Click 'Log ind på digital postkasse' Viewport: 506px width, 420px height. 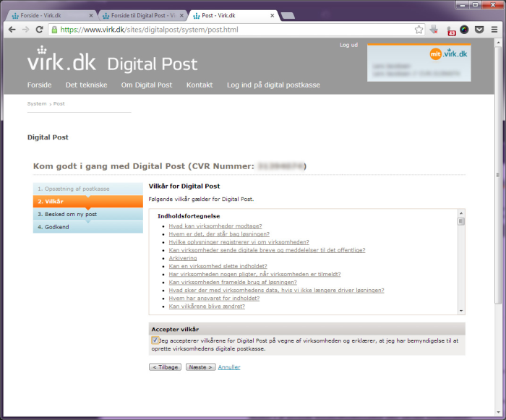(x=273, y=85)
